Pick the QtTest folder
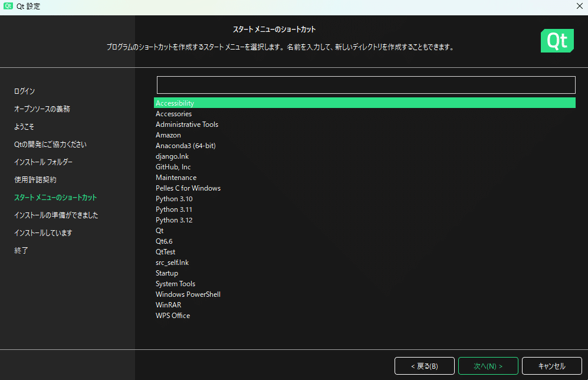 click(364, 252)
